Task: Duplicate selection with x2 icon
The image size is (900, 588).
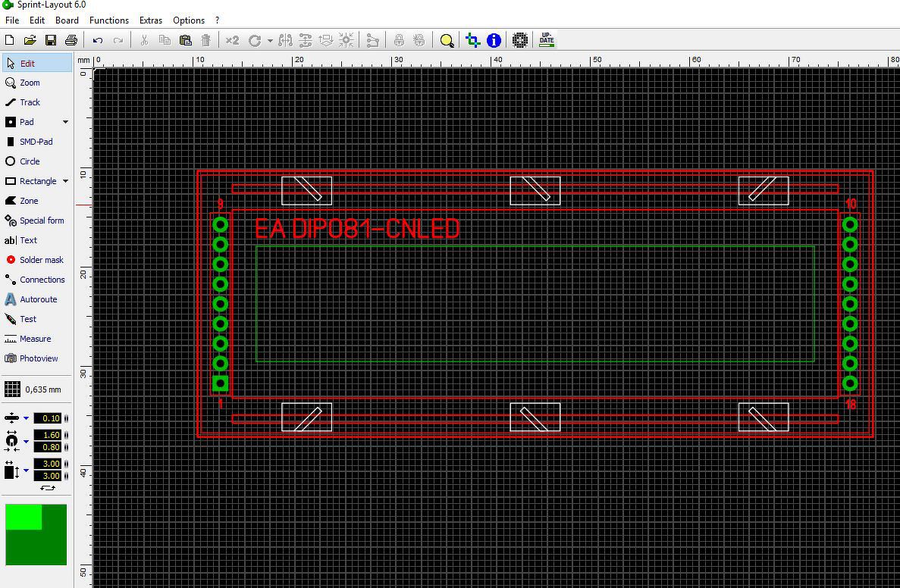Action: coord(232,40)
